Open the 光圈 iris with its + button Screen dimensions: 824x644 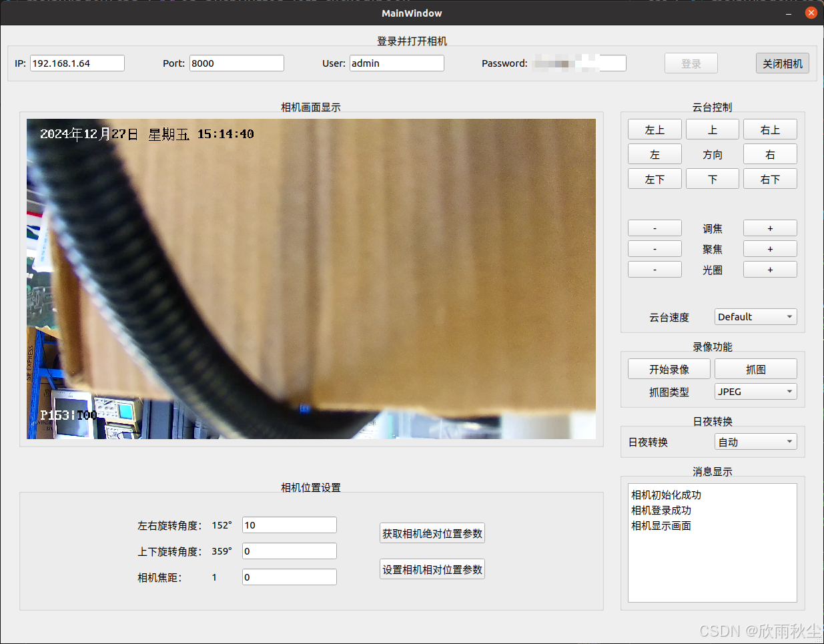tap(770, 269)
